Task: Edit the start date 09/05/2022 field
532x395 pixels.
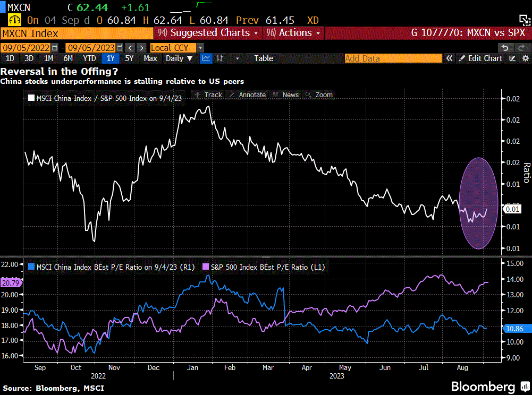Action: [x=26, y=48]
